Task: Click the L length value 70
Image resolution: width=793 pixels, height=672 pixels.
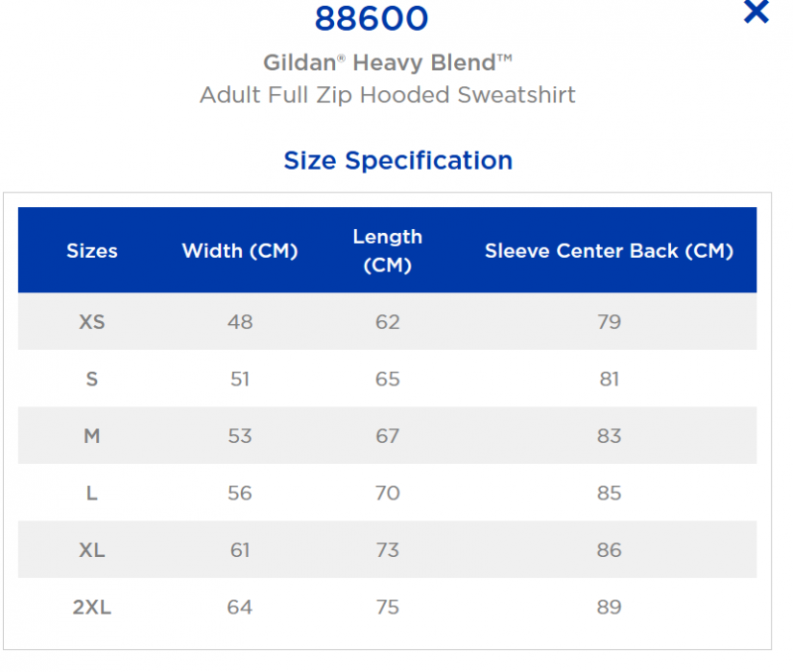Action: (x=388, y=493)
